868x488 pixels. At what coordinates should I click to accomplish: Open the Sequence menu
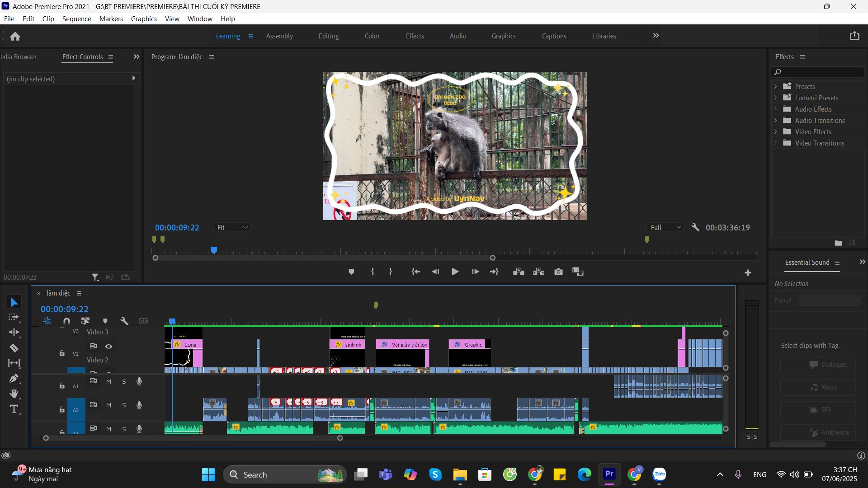point(76,19)
